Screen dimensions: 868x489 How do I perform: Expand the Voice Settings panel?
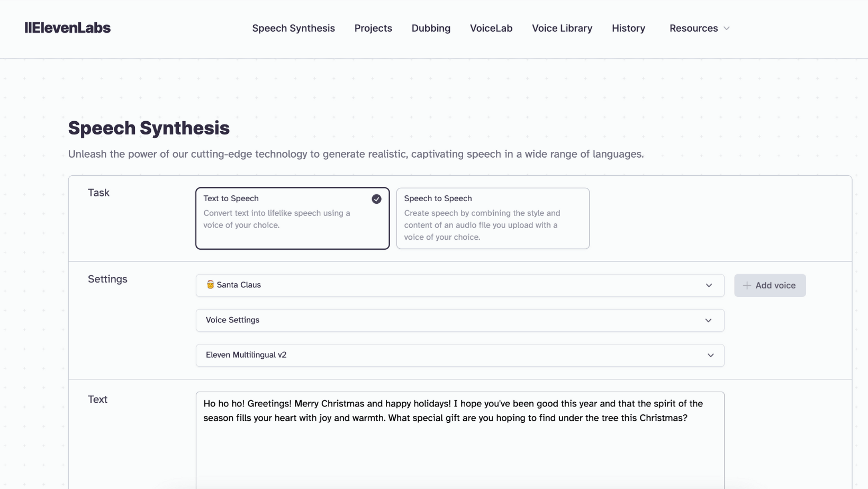tap(459, 320)
